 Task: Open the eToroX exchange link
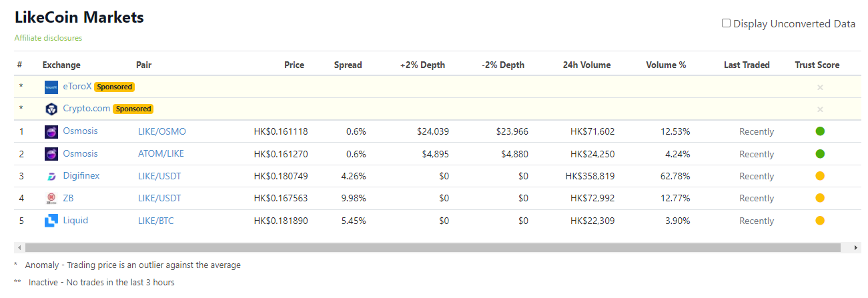pyautogui.click(x=77, y=87)
